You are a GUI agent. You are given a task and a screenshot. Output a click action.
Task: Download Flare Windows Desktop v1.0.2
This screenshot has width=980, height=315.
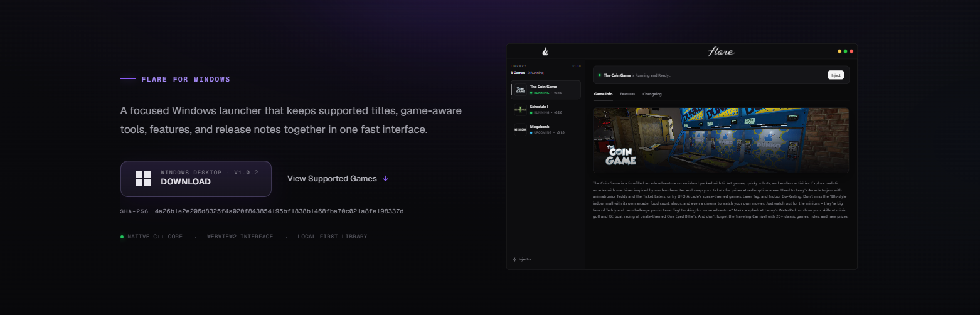tap(196, 179)
